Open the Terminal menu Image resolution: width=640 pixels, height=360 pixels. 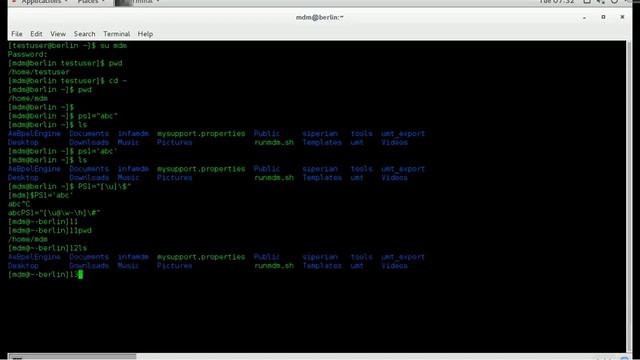pos(116,34)
